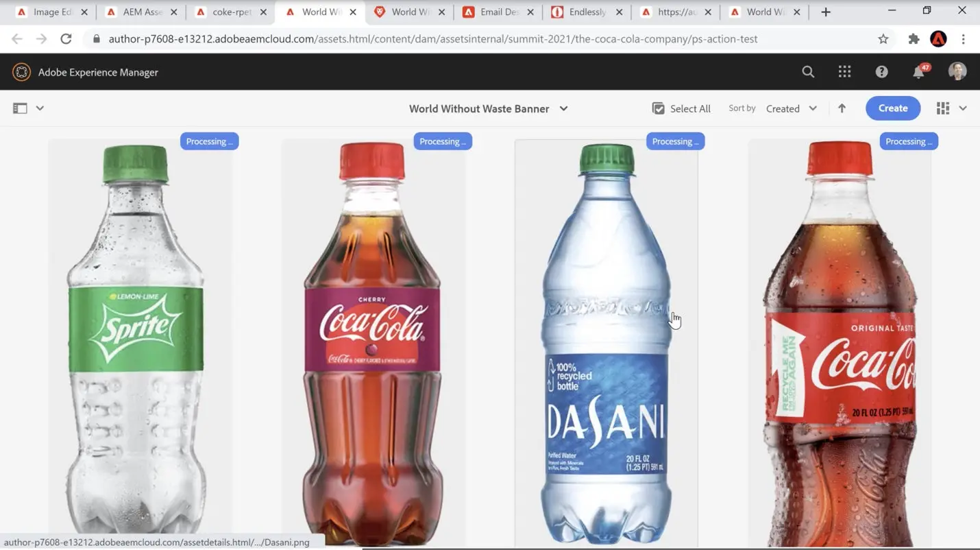The height and width of the screenshot is (550, 980).
Task: Click Processing badge on Dasani asset
Action: click(675, 141)
